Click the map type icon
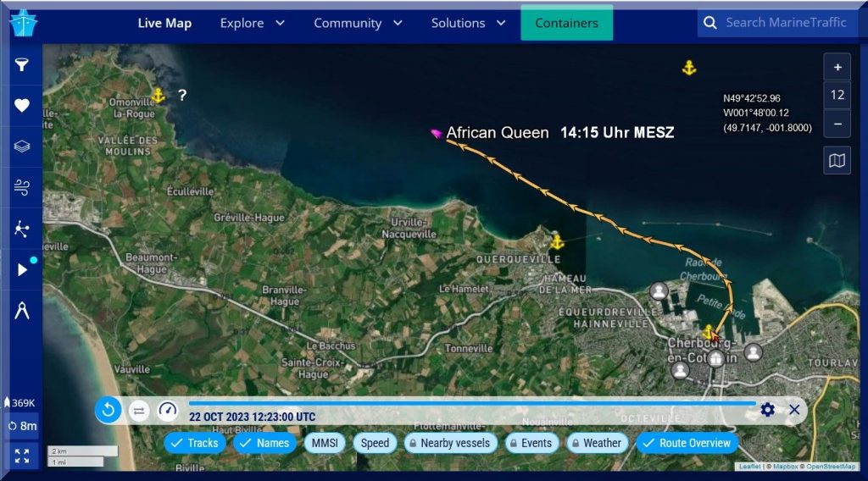The image size is (868, 481). pos(837,160)
